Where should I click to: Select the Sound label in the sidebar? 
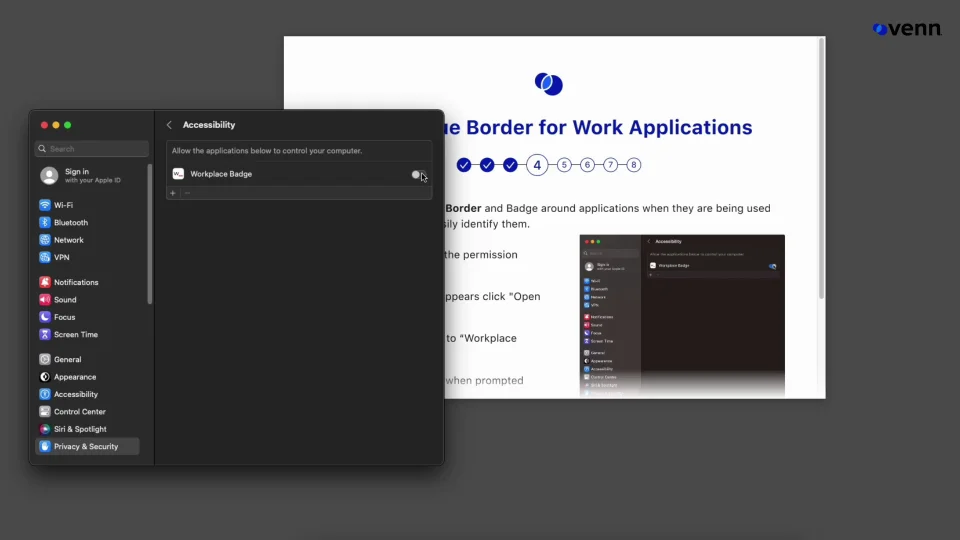pos(65,299)
